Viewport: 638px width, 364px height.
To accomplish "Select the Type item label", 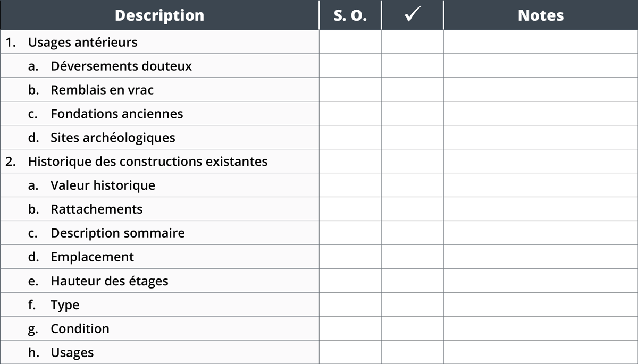I will [x=65, y=304].
